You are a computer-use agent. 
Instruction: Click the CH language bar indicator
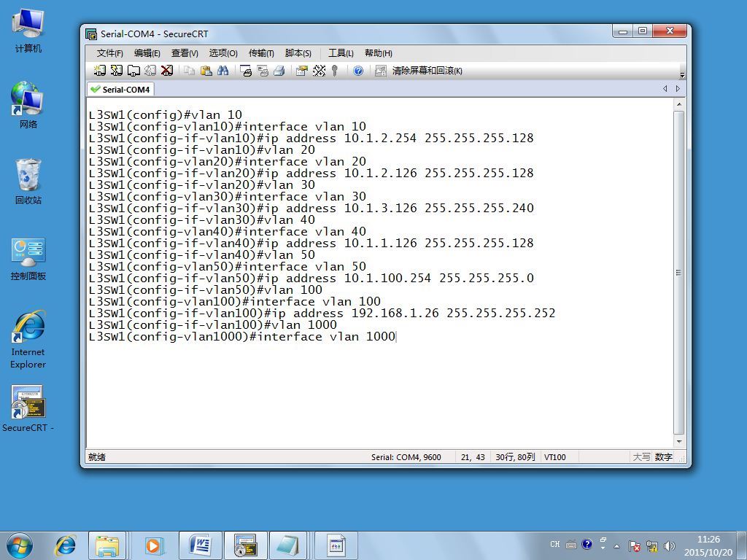coord(555,544)
